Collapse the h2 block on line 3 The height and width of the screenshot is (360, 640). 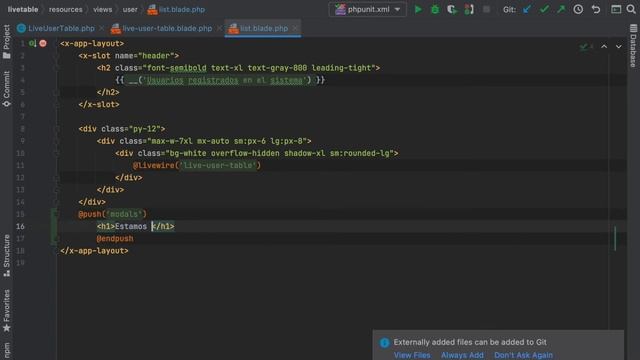coord(57,68)
